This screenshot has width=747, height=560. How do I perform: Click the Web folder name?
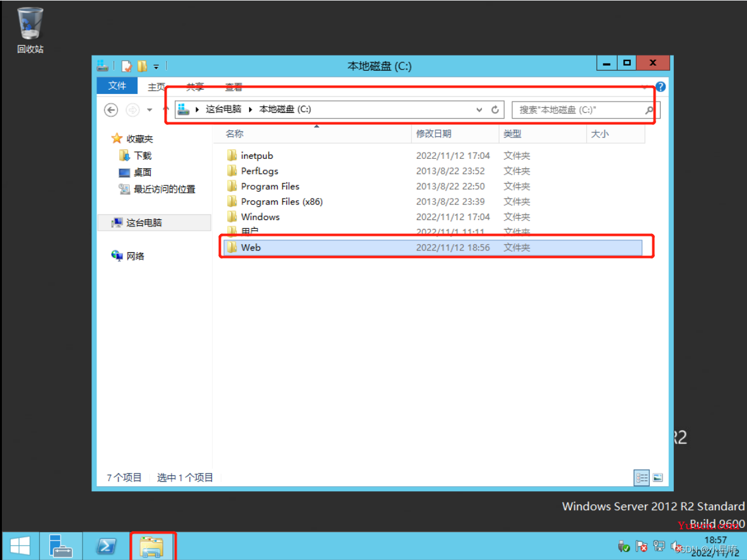[250, 247]
